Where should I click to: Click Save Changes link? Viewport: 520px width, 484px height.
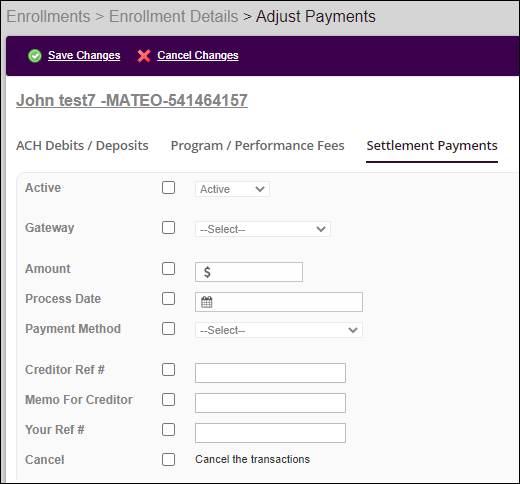coord(84,55)
